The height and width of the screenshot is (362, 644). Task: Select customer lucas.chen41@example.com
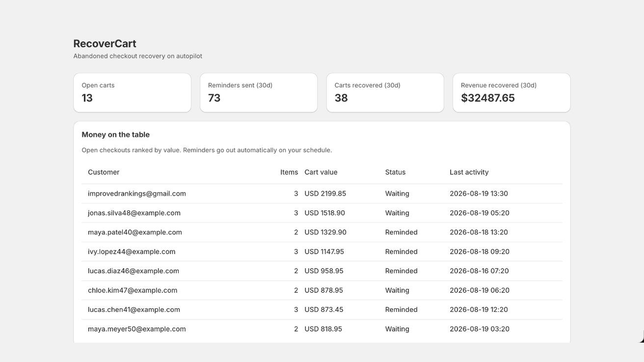click(x=134, y=309)
